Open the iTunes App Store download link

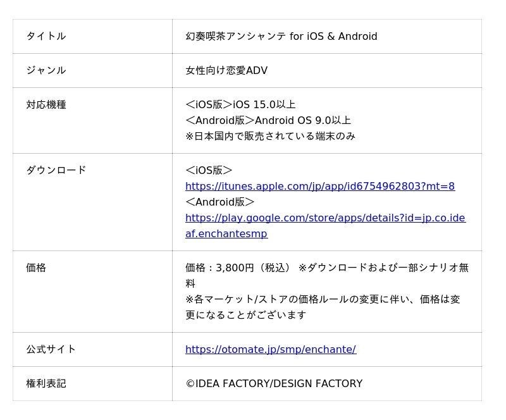[320, 186]
